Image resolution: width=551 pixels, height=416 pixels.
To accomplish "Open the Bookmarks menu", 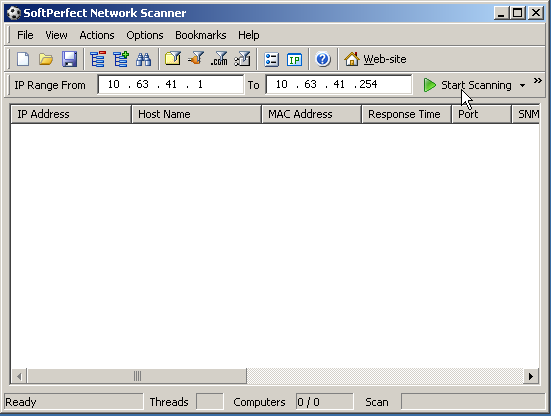I will click(201, 35).
